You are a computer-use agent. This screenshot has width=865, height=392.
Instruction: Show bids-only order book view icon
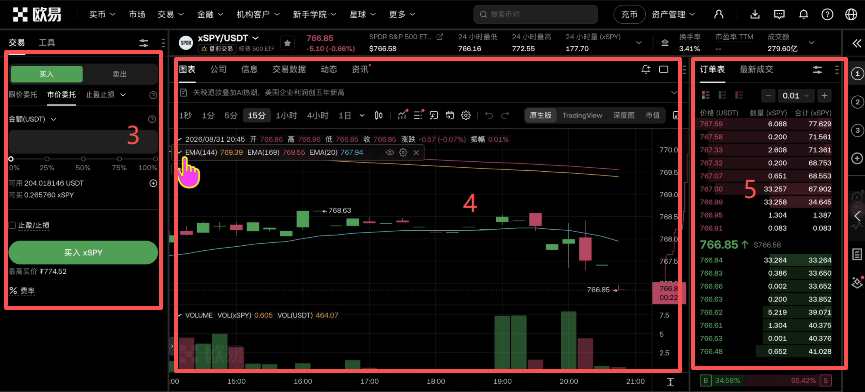722,95
